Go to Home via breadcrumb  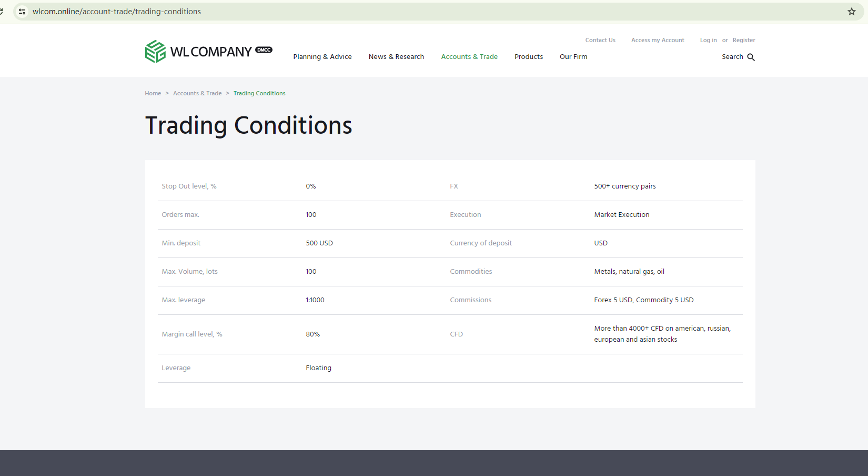click(153, 93)
